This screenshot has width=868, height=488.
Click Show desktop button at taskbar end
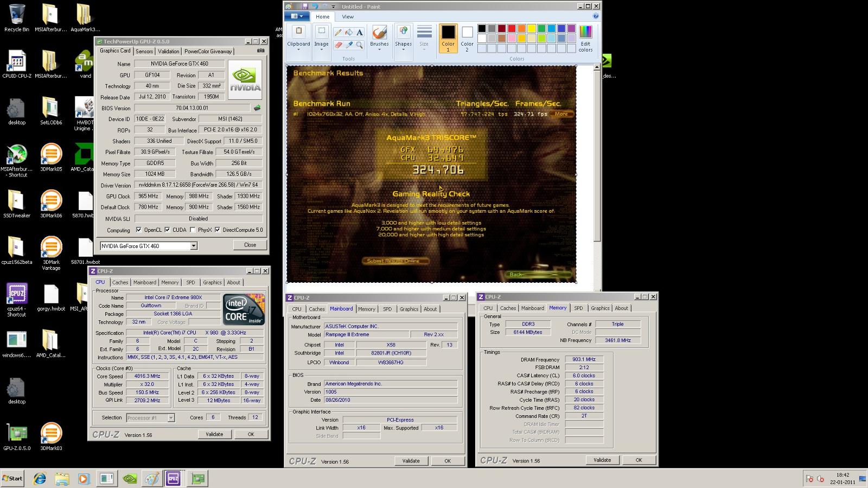[x=863, y=478]
